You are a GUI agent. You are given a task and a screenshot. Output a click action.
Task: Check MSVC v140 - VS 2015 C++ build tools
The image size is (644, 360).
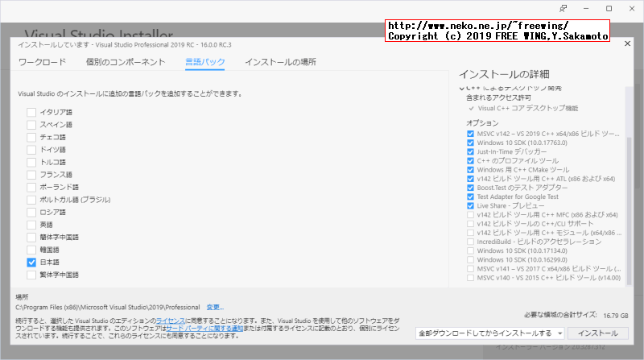470,278
